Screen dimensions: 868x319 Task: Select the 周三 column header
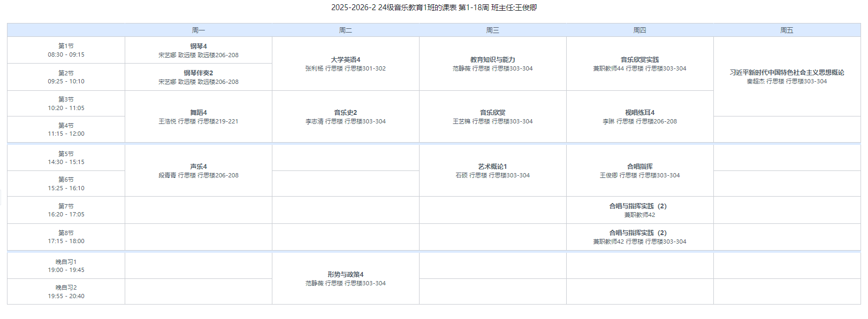click(492, 30)
